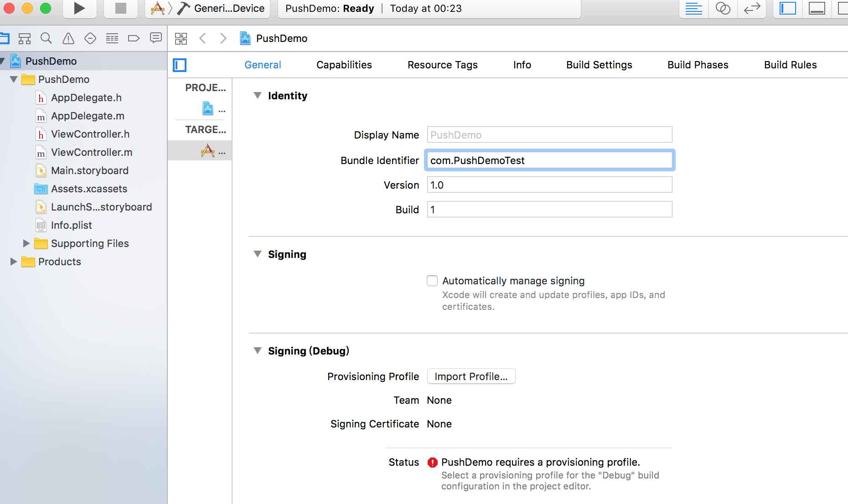Open the Find navigator search icon

(46, 38)
